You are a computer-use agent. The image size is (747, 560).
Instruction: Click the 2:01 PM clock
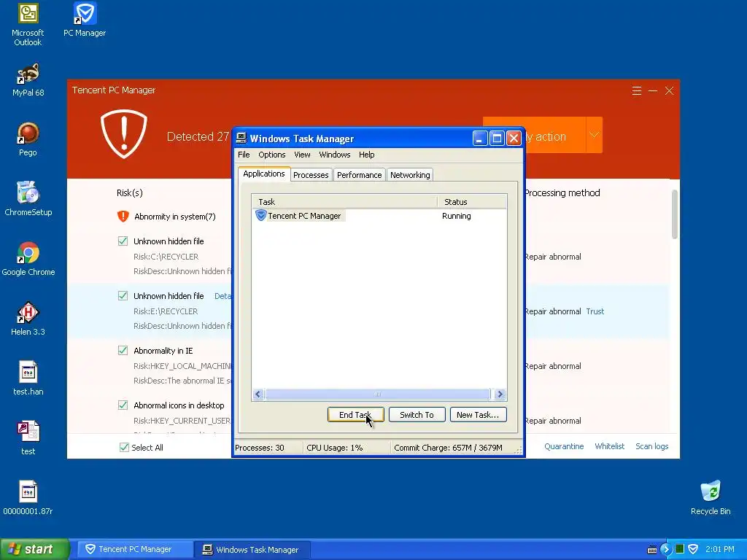[x=720, y=549]
